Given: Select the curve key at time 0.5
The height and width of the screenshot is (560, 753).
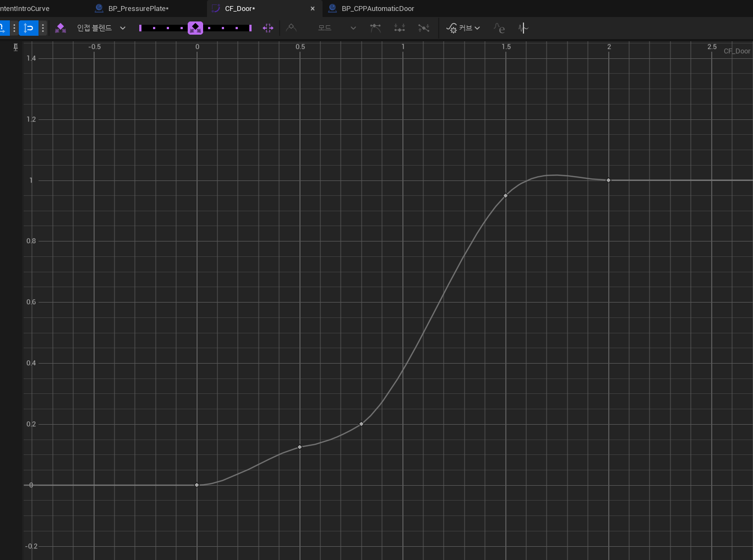Looking at the screenshot, I should click(300, 447).
